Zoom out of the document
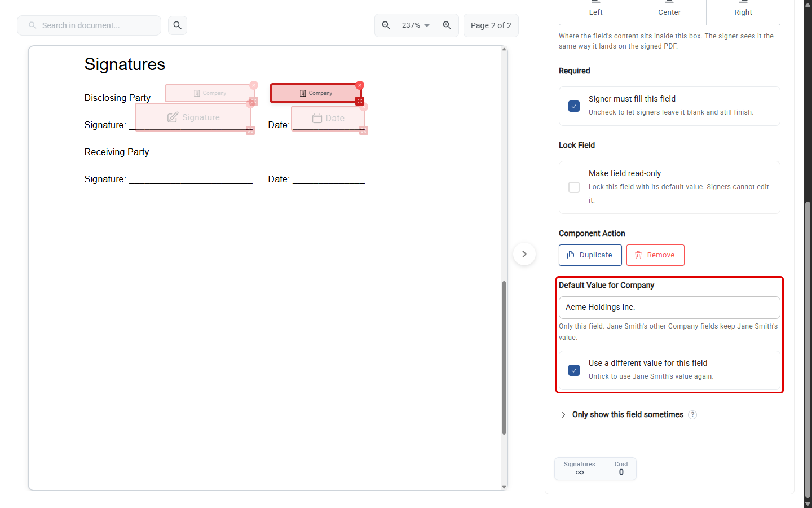 coord(386,25)
